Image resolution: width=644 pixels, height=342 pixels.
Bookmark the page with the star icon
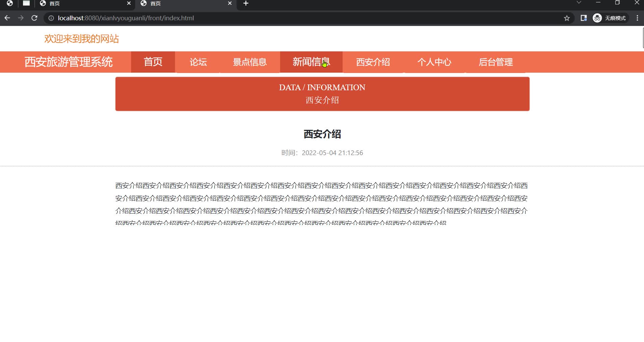click(566, 18)
